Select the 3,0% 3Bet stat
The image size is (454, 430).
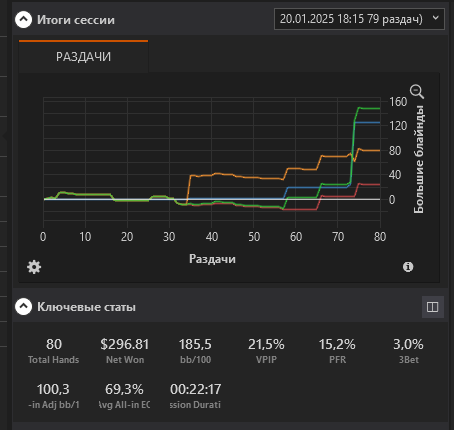coord(408,351)
